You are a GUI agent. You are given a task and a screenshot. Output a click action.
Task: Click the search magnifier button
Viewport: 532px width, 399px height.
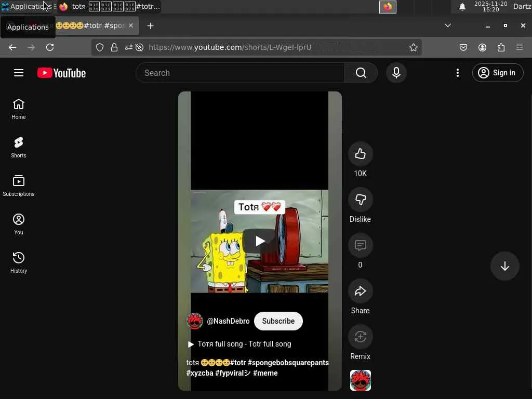coord(361,73)
